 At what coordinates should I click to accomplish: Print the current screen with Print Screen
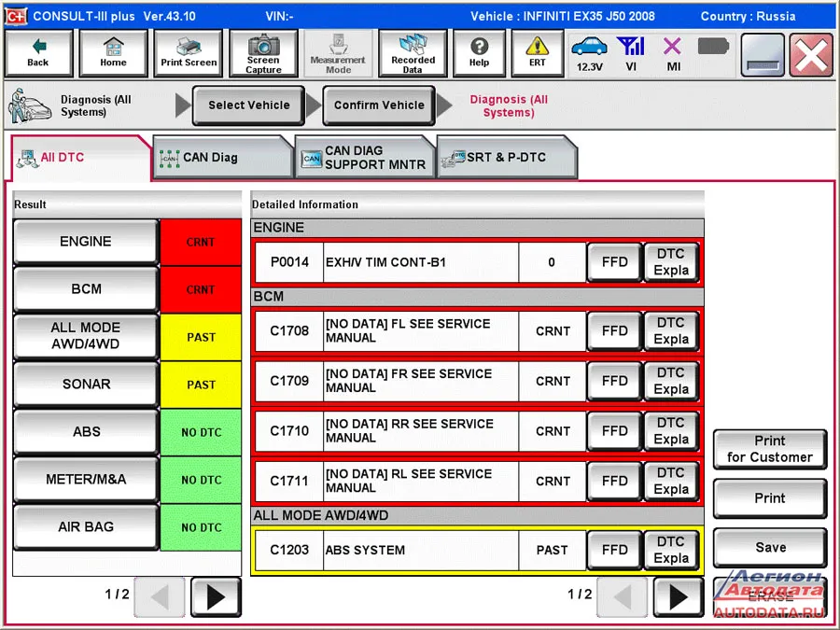(189, 53)
